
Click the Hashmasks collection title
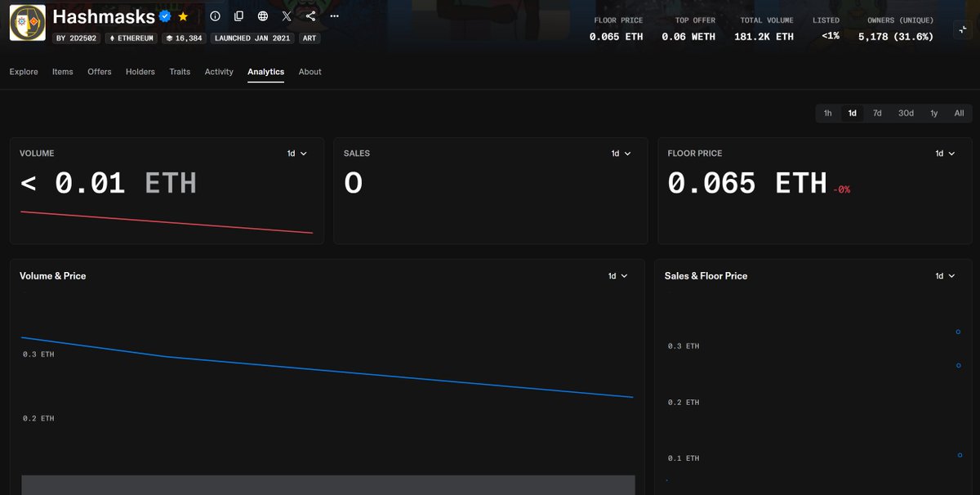coord(104,16)
